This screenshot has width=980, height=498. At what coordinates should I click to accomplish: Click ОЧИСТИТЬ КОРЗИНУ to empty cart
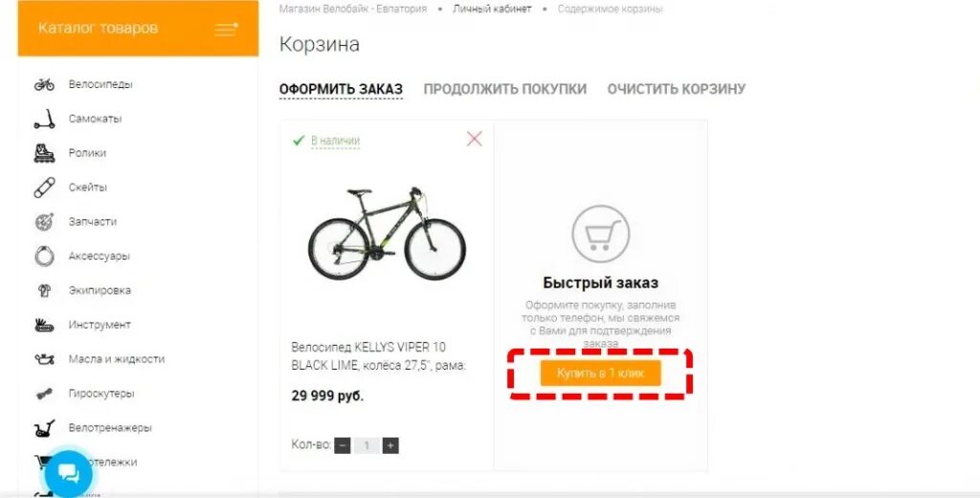click(677, 89)
